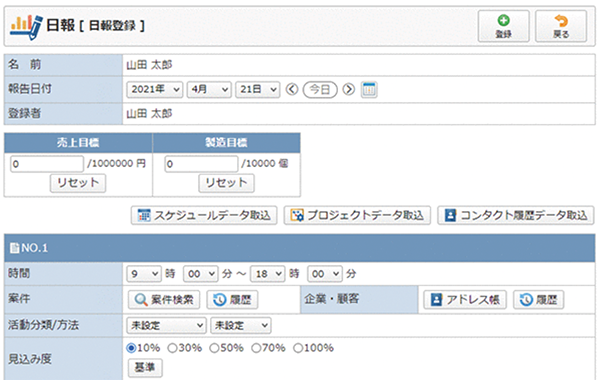Click the 基準 criteria button
This screenshot has width=600, height=380.
(x=145, y=368)
